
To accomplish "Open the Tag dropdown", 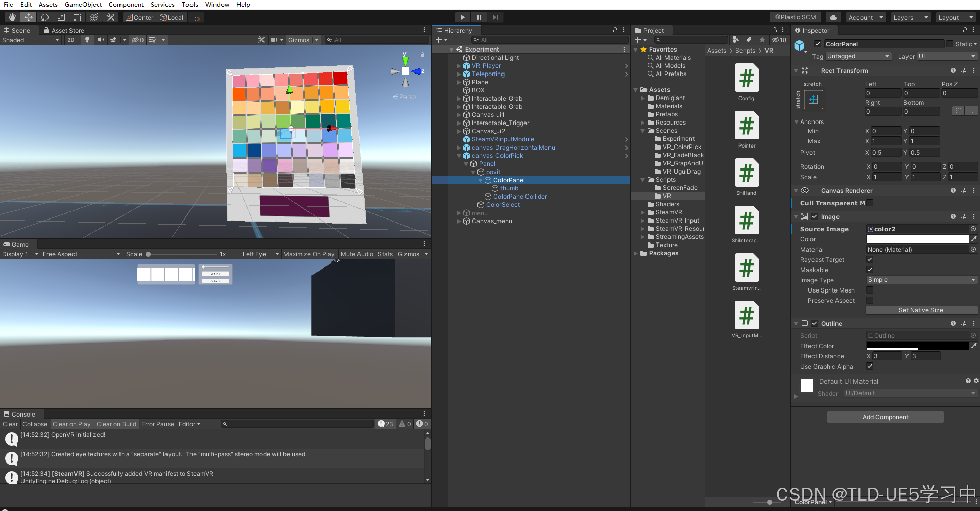I will 858,56.
